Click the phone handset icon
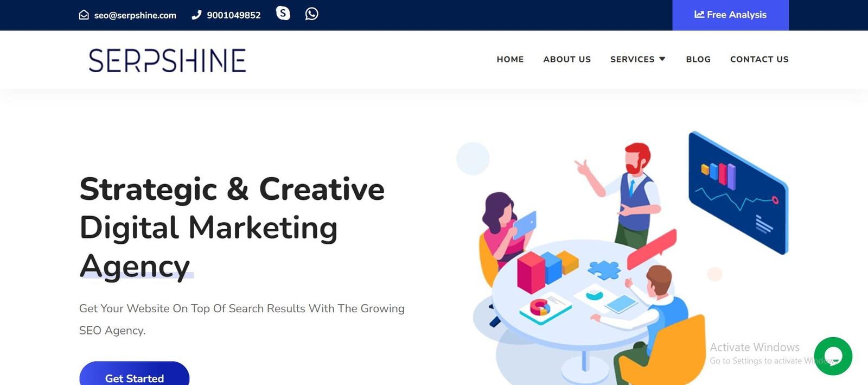The image size is (868, 385). tap(196, 15)
